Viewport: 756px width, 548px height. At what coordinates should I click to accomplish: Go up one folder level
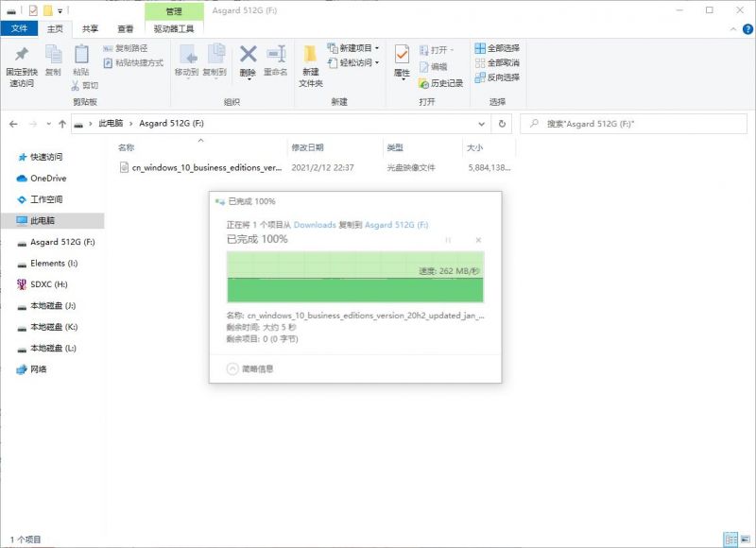coord(62,124)
